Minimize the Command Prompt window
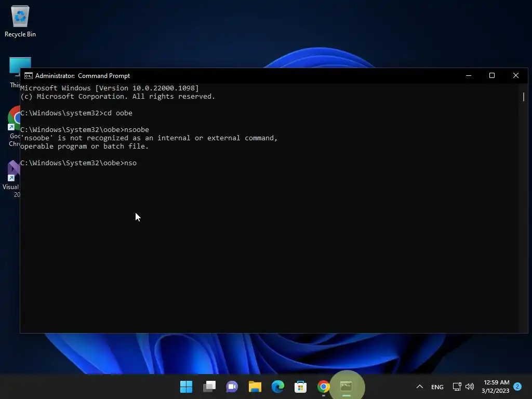The width and height of the screenshot is (532, 399). [469, 76]
